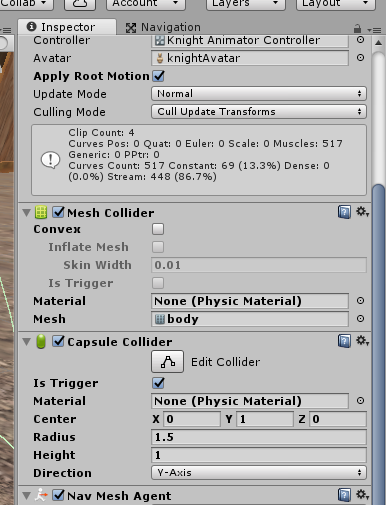Collapse the Capsule Collider component

click(x=27, y=342)
